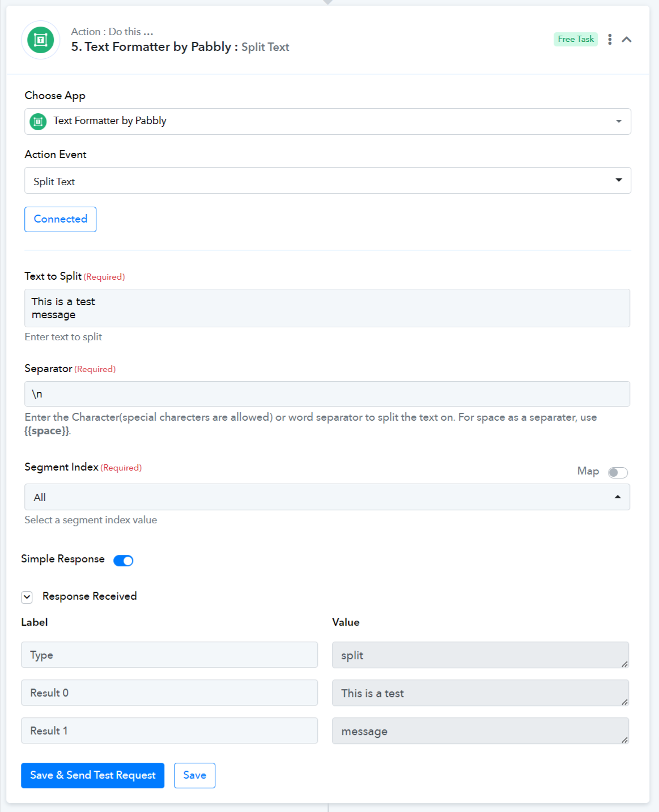The image size is (659, 812).
Task: Click the Text to Split input field
Action: click(x=327, y=308)
